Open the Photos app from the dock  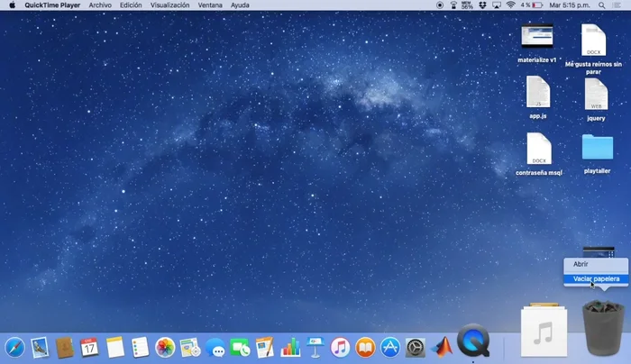tap(165, 347)
